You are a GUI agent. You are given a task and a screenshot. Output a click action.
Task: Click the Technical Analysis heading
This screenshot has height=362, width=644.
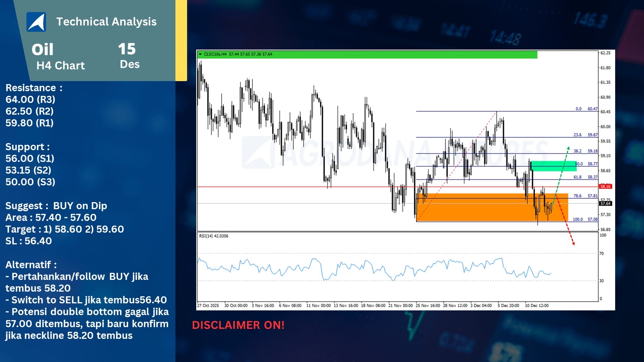pyautogui.click(x=106, y=22)
